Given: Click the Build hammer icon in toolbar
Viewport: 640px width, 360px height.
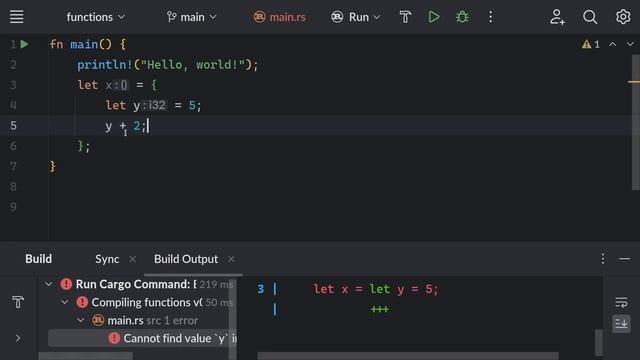Looking at the screenshot, I should pos(405,17).
